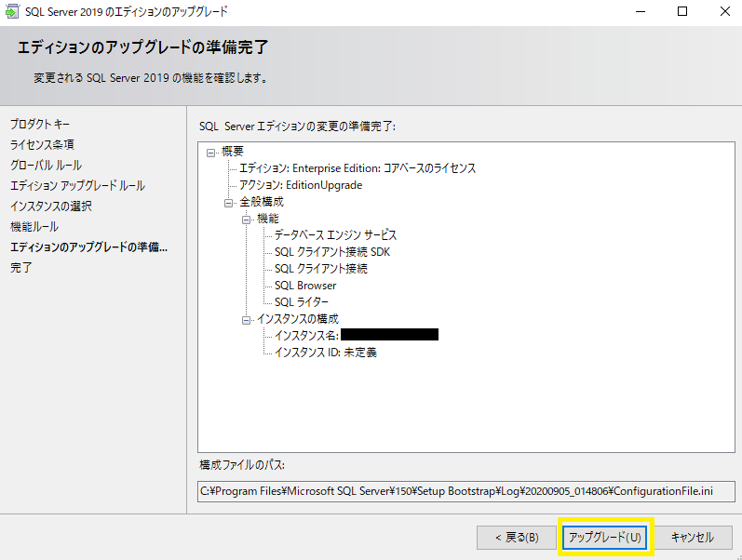Viewport: 742px width, 560px height.
Task: Collapse the 機能 tree node
Action: click(x=246, y=220)
